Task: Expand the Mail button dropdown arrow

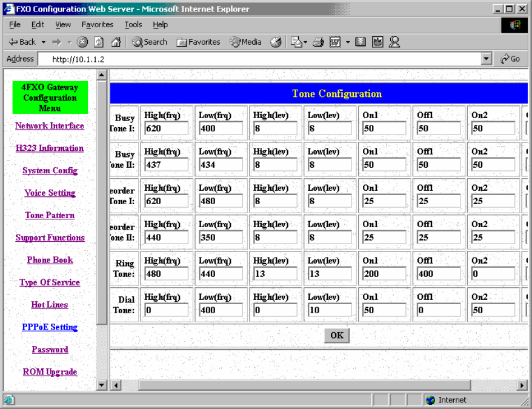Action: click(305, 42)
